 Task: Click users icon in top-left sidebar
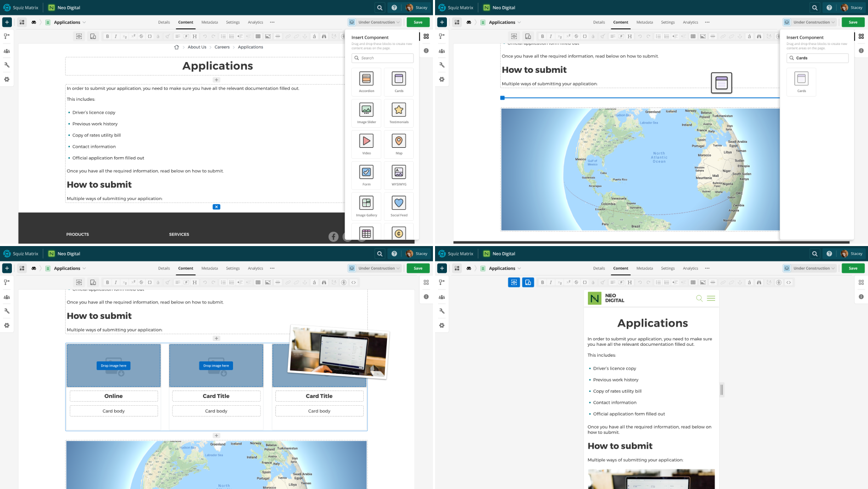click(7, 51)
